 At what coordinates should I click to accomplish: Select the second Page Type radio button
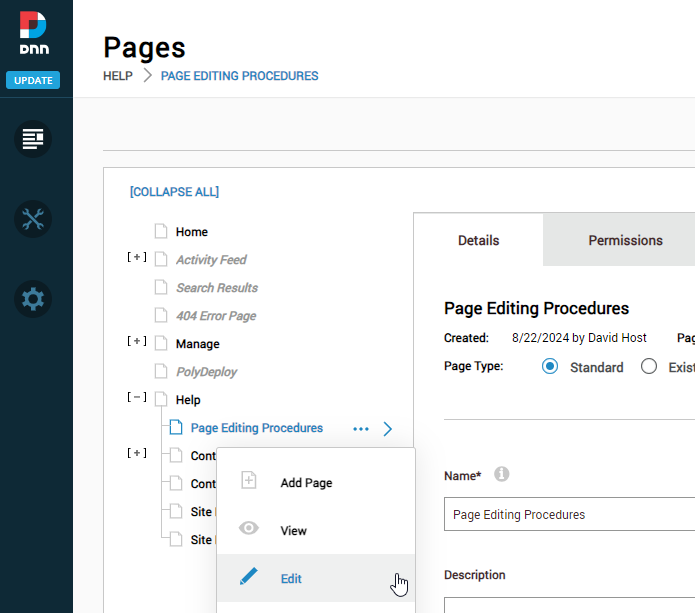point(648,367)
